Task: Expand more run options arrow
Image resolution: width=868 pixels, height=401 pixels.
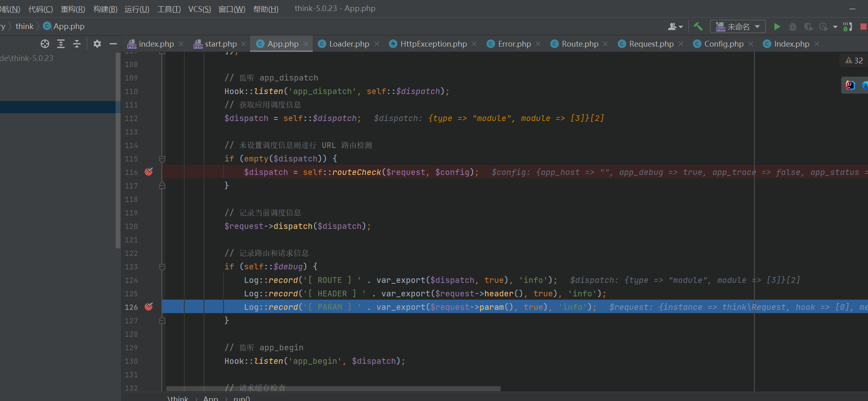Action: [x=835, y=27]
